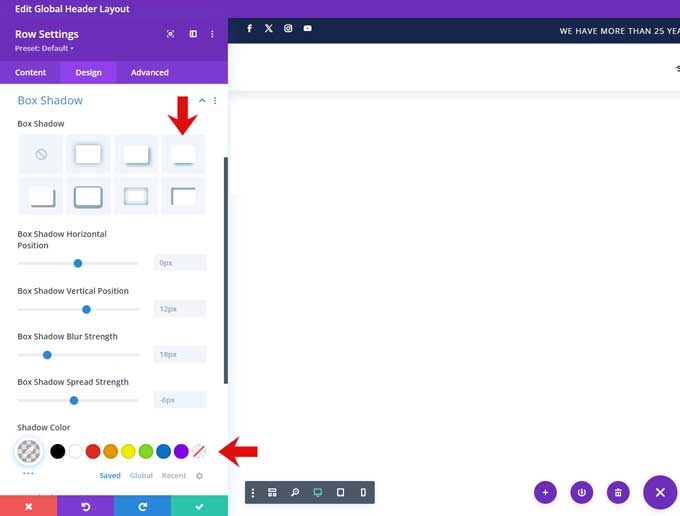Collapse the Box Shadow section
The height and width of the screenshot is (516, 680).
click(x=202, y=101)
